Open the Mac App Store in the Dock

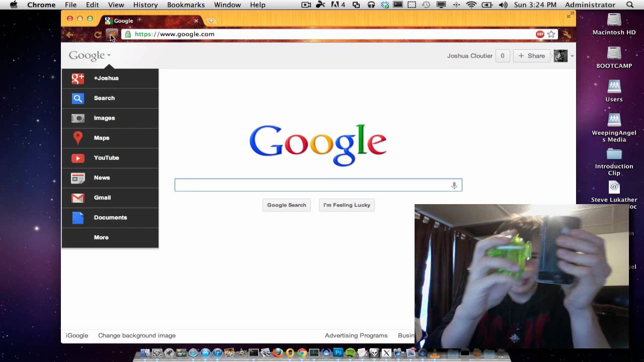pyautogui.click(x=205, y=353)
